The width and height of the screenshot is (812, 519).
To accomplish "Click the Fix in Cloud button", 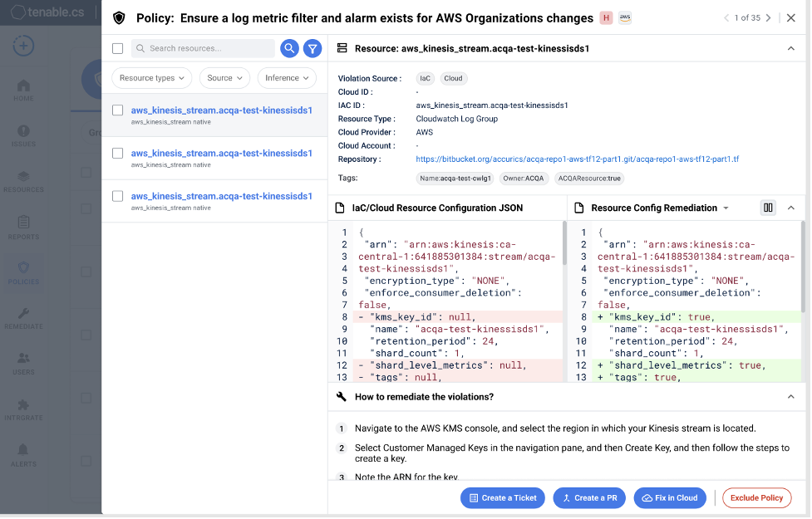I will 670,498.
